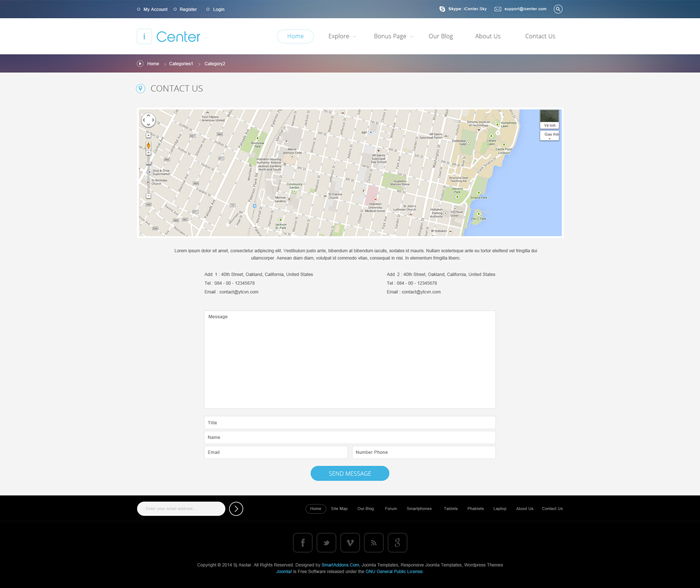Click the Register link in top bar
The image size is (700, 588).
coord(187,9)
